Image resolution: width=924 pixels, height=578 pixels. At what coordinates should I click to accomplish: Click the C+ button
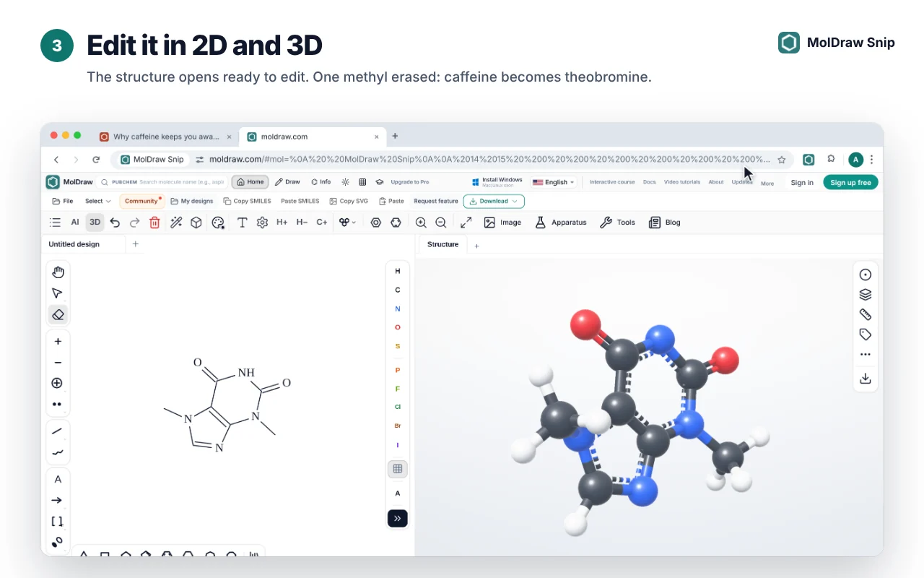[322, 223]
